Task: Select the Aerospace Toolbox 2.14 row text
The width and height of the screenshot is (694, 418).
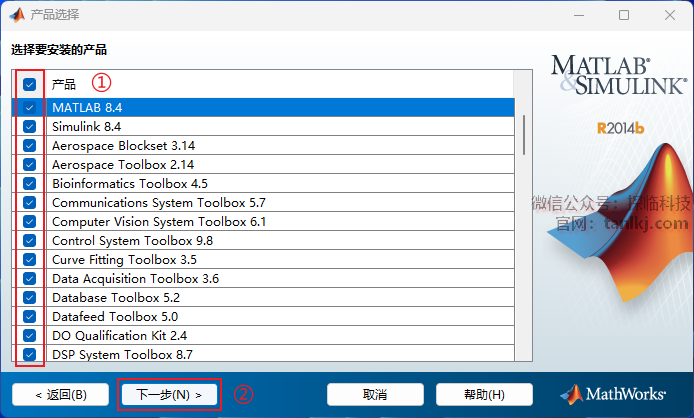Action: (x=123, y=165)
